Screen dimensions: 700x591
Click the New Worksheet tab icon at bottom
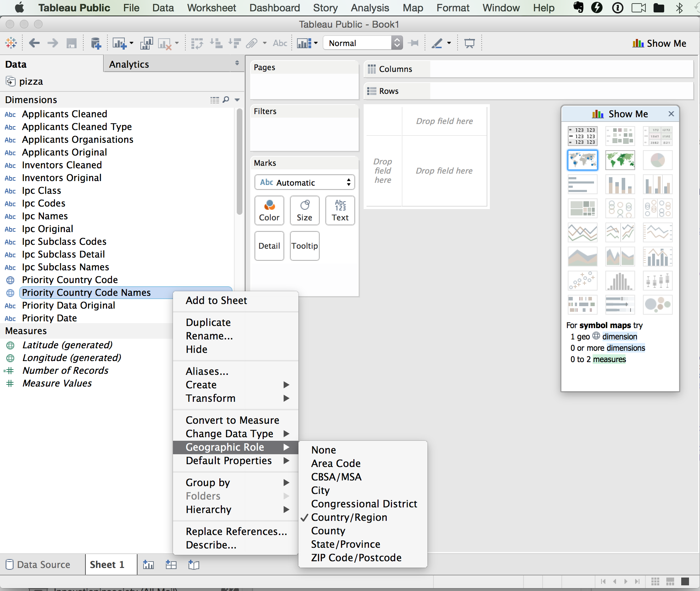coord(149,564)
